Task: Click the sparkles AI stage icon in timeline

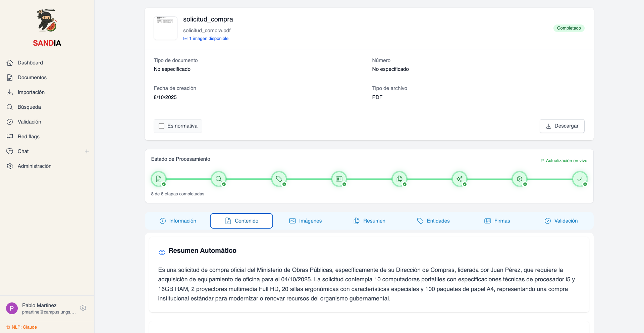Action: pos(459,179)
